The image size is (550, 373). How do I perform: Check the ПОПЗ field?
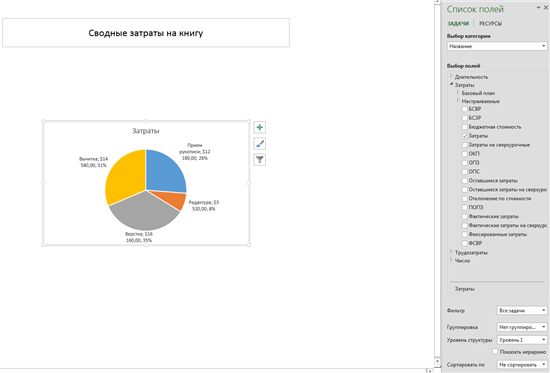point(465,207)
